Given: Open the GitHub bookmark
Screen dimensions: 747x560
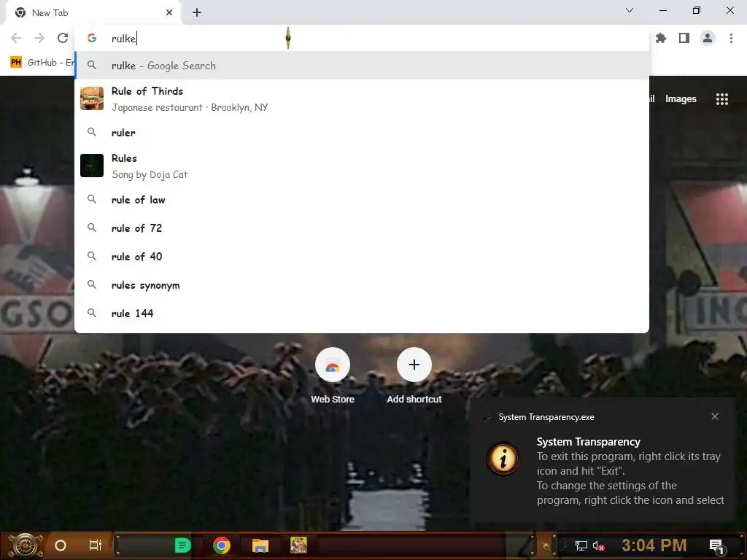Looking at the screenshot, I should pyautogui.click(x=42, y=63).
